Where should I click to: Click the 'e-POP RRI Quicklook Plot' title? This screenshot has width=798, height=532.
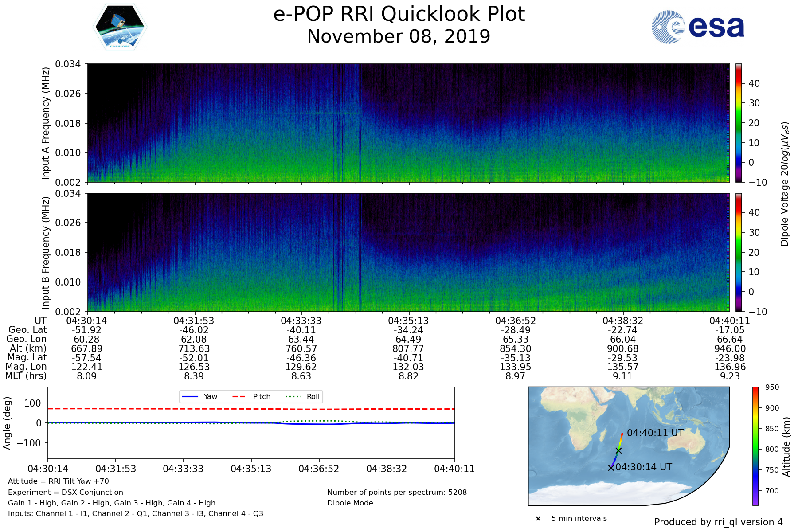[399, 14]
